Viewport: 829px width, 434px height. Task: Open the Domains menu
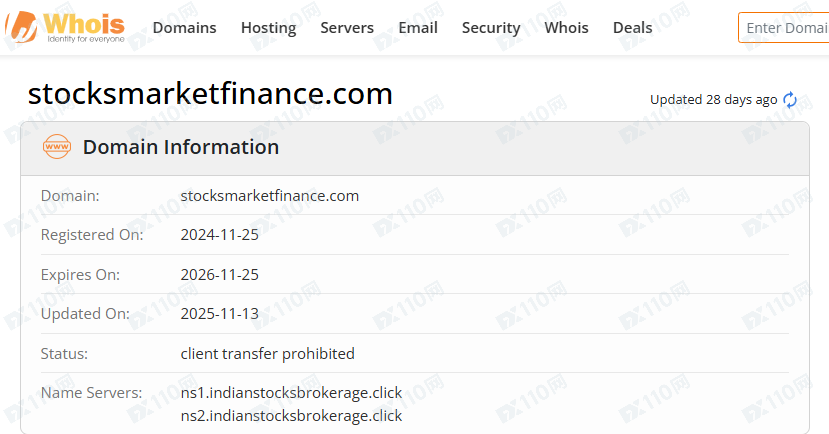click(x=184, y=28)
